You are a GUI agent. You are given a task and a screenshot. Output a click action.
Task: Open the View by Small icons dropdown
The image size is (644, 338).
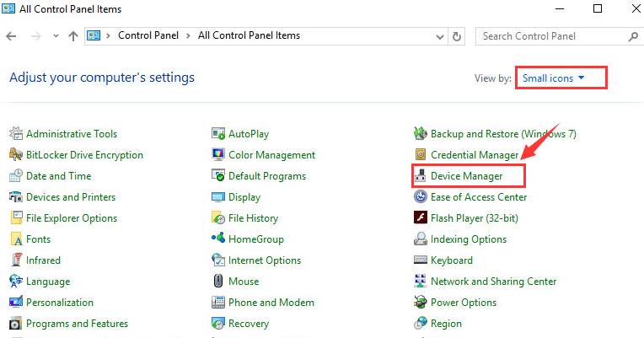[x=553, y=78]
